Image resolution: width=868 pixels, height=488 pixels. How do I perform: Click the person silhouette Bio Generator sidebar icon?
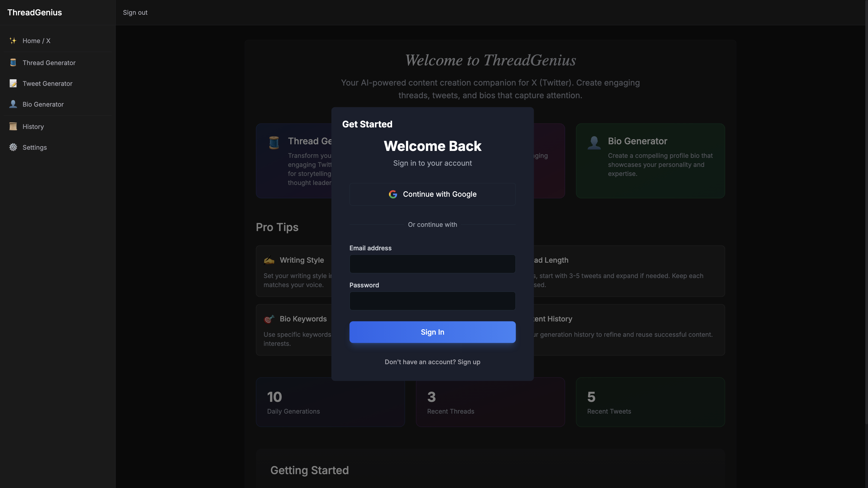click(x=13, y=104)
